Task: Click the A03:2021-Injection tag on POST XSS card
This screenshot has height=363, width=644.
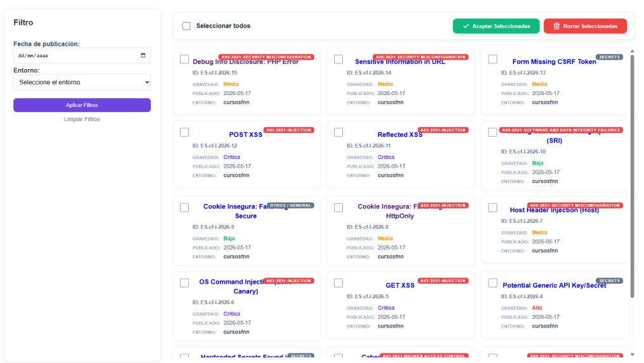Action: click(x=289, y=130)
